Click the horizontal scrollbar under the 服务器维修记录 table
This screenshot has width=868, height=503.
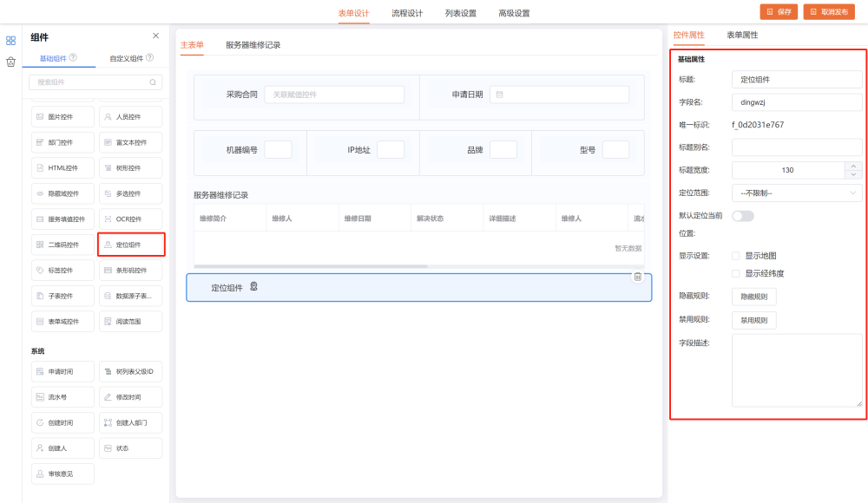(x=311, y=266)
